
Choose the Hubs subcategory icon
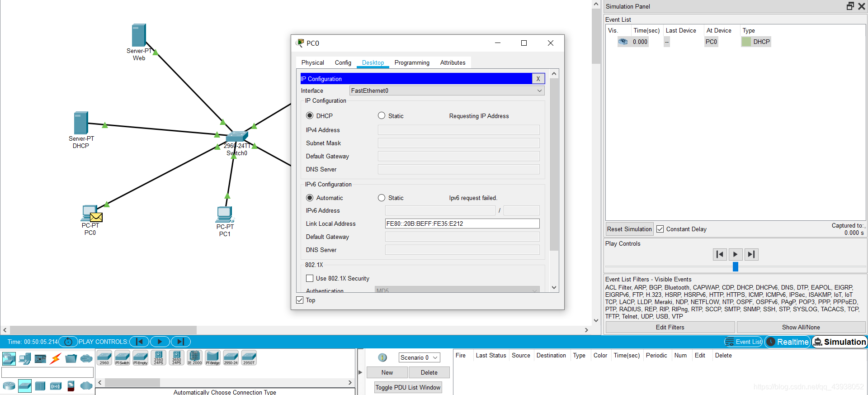(x=40, y=386)
